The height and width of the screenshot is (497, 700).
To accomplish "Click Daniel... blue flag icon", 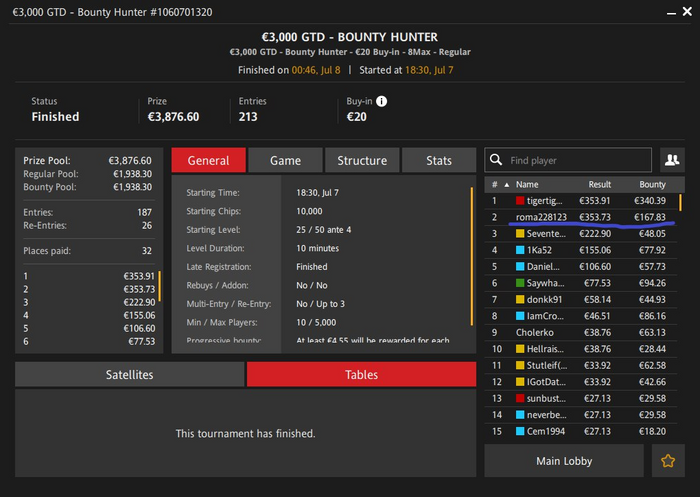I will 520,267.
